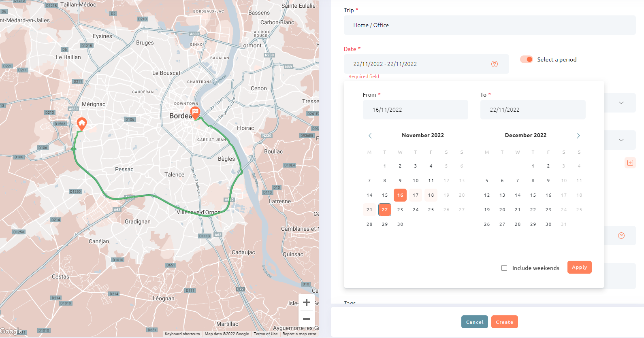The image size is (644, 338).
Task: Click the add plus icon beside the calendar
Action: (630, 163)
